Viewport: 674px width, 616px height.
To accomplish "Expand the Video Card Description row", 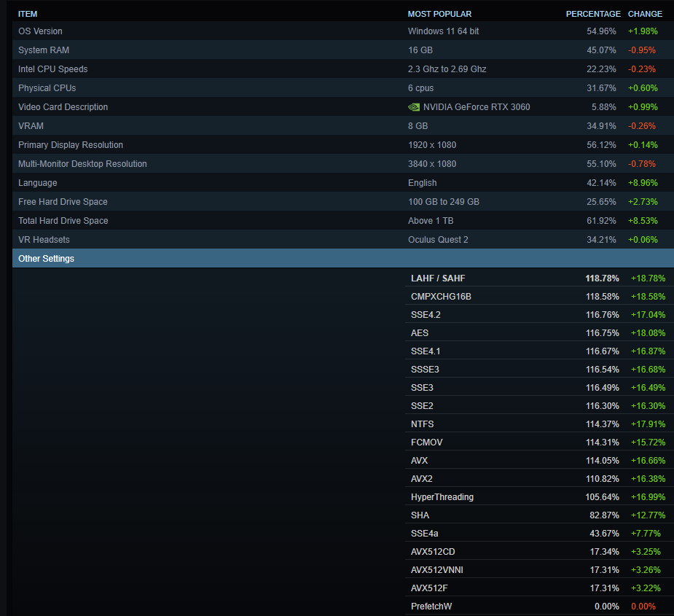I will pos(63,107).
